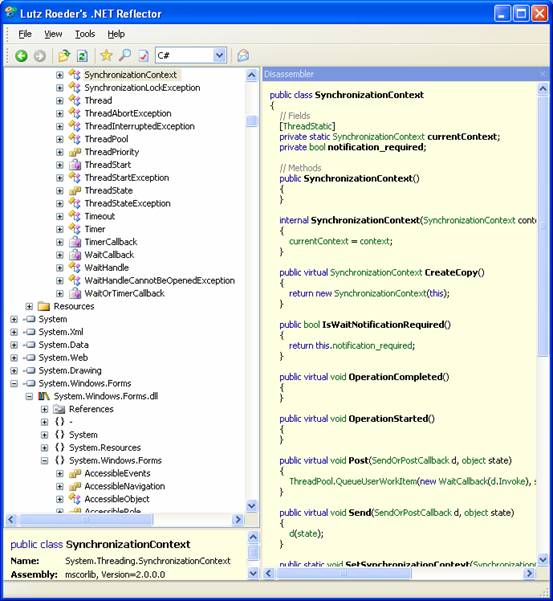This screenshot has width=553, height=601.
Task: Click the Options page icon in toolbar
Action: (143, 56)
